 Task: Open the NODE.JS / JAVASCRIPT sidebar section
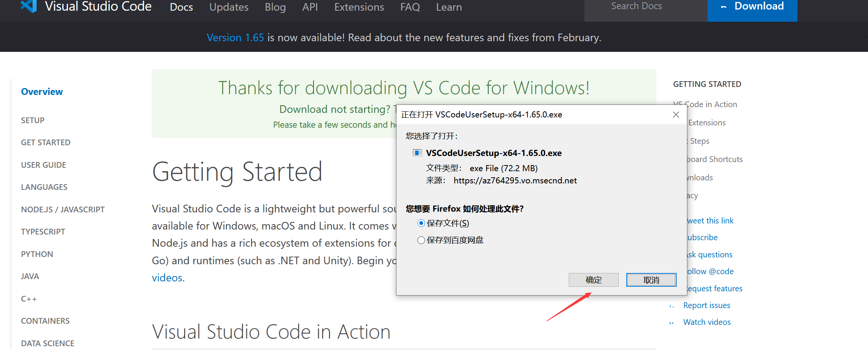tap(63, 209)
